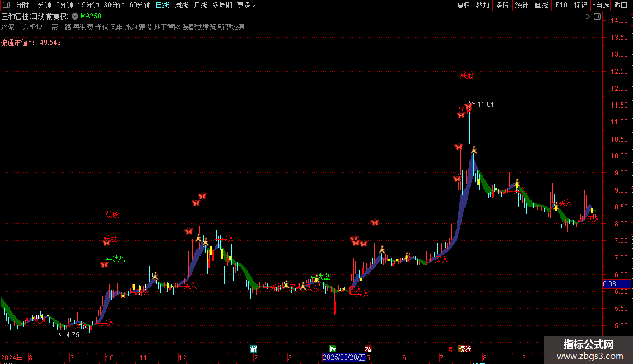
Task: Click the 11.61 high price label
Action: tap(485, 105)
